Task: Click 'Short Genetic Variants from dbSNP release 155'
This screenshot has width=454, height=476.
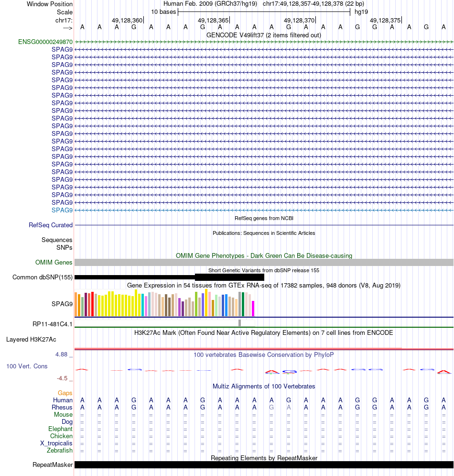Action: pos(264,270)
